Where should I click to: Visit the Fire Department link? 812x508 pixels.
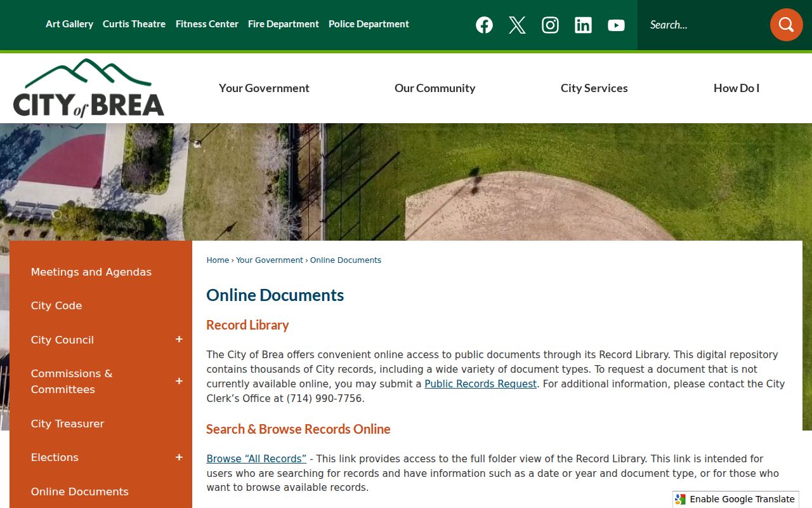pyautogui.click(x=284, y=23)
